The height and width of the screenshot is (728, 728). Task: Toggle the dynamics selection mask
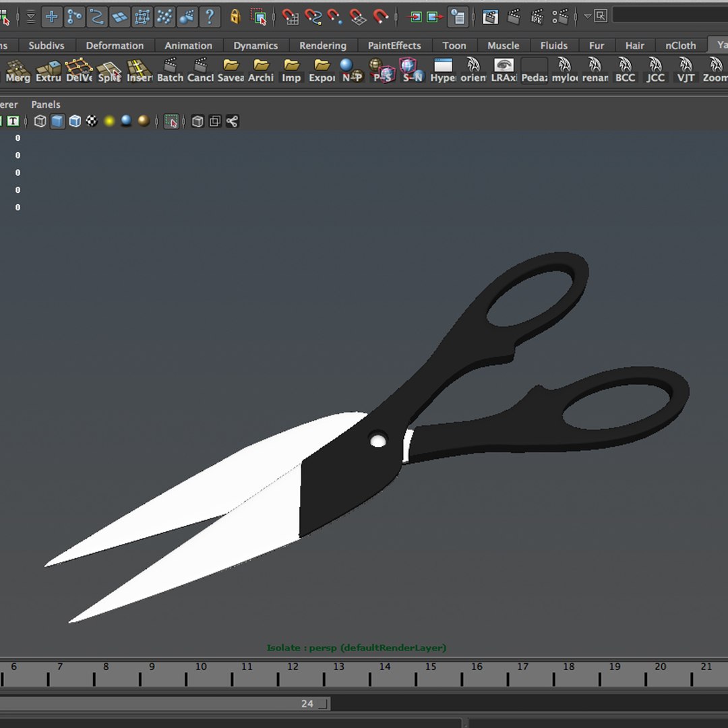coord(164,17)
